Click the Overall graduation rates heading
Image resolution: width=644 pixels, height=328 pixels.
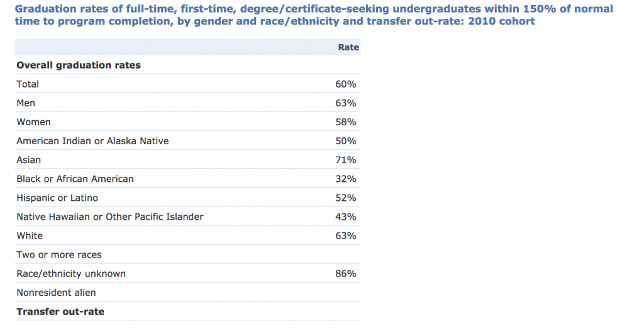79,65
